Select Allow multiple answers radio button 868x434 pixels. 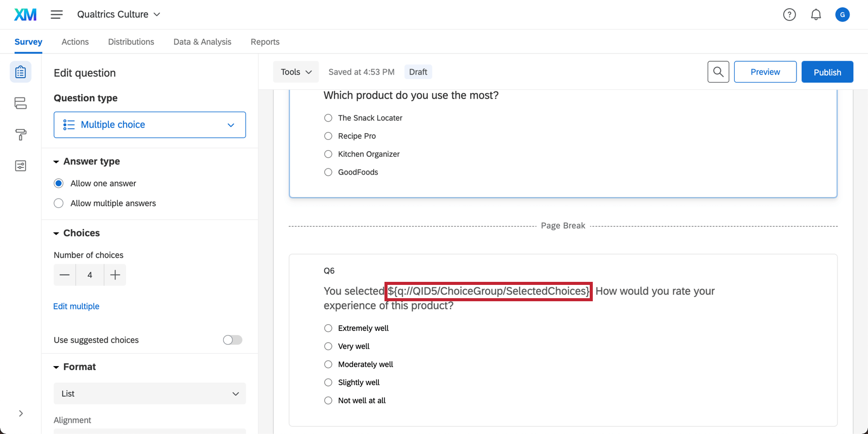point(59,203)
